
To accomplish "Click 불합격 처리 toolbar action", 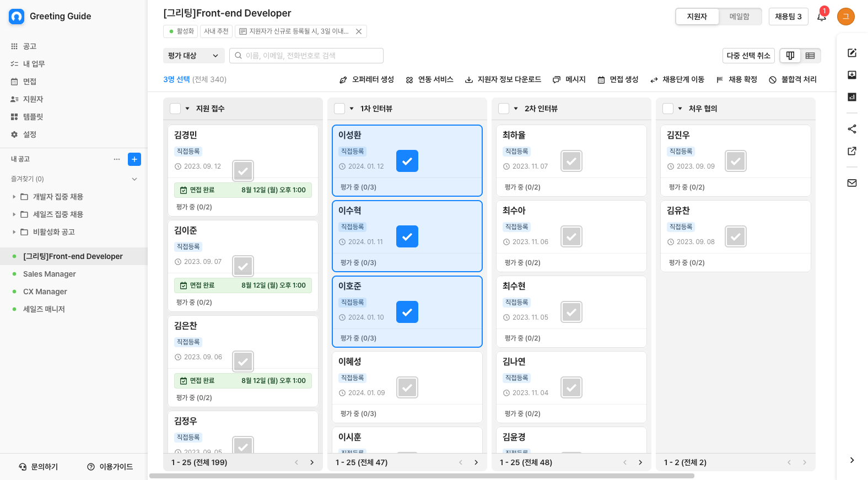I will [793, 79].
